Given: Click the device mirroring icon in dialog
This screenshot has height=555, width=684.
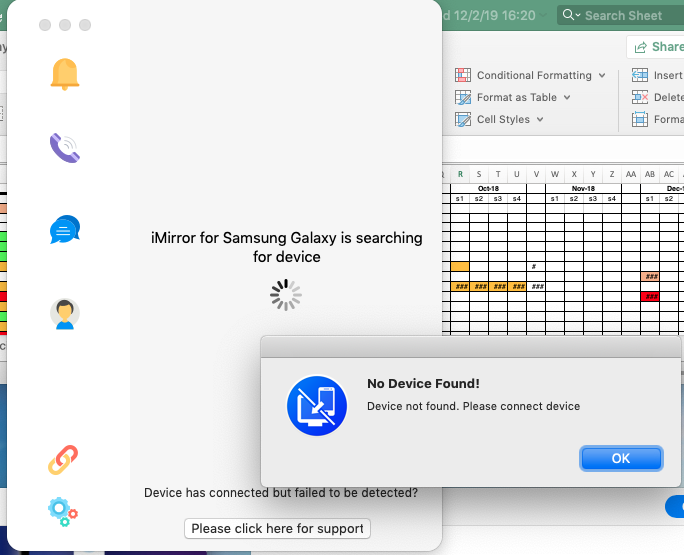Looking at the screenshot, I should (x=317, y=406).
